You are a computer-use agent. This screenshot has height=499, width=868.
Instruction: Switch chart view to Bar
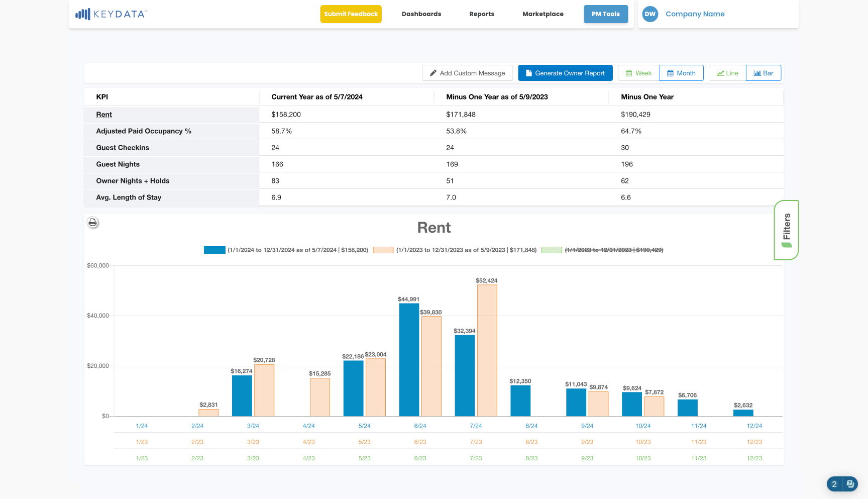pyautogui.click(x=764, y=73)
